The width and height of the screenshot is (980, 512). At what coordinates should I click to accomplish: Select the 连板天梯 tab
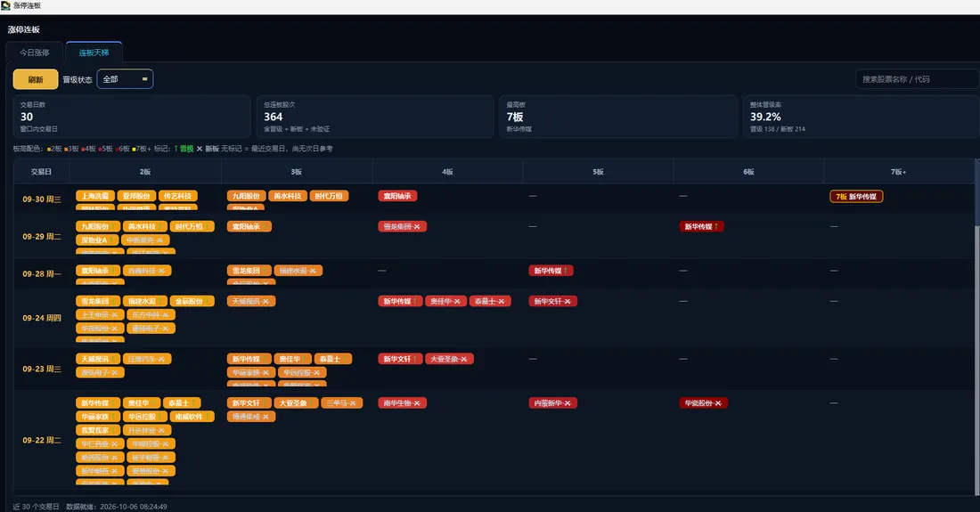[x=94, y=53]
